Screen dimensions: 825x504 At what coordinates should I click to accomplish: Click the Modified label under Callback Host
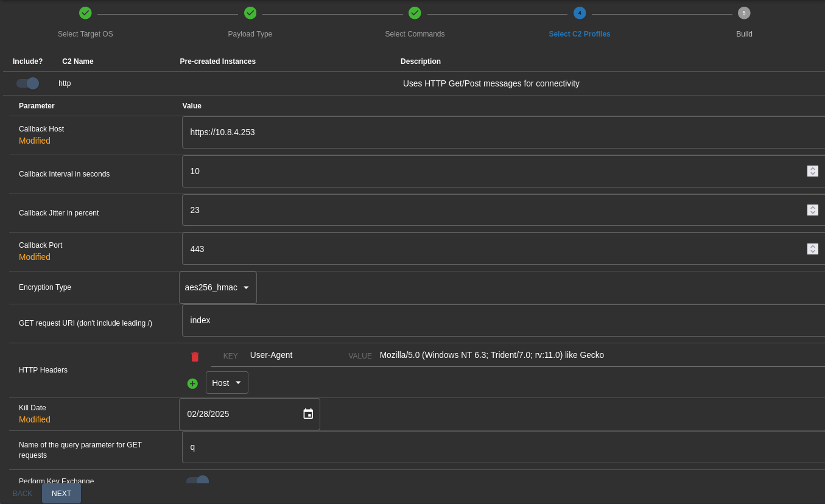click(x=35, y=141)
